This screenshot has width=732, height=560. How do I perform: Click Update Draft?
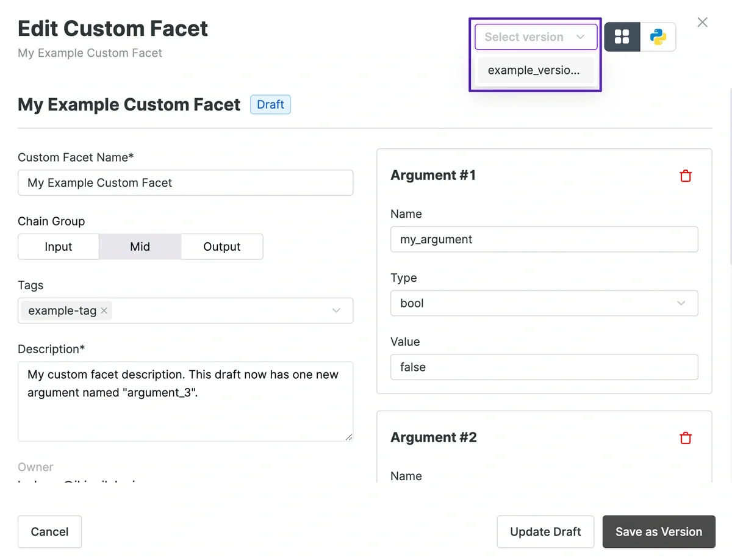tap(545, 532)
